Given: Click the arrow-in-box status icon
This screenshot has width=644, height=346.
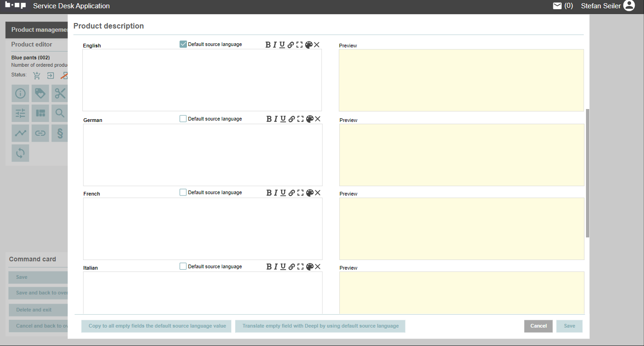Looking at the screenshot, I should [x=51, y=75].
